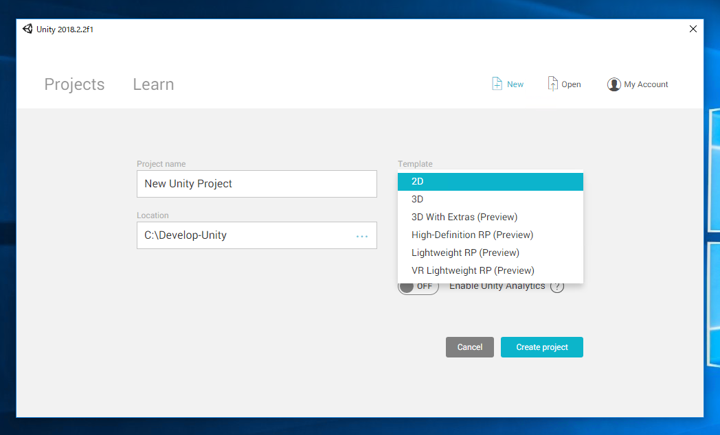Toggle the Unity Analytics OFF switch
The image size is (720, 435).
coord(418,287)
